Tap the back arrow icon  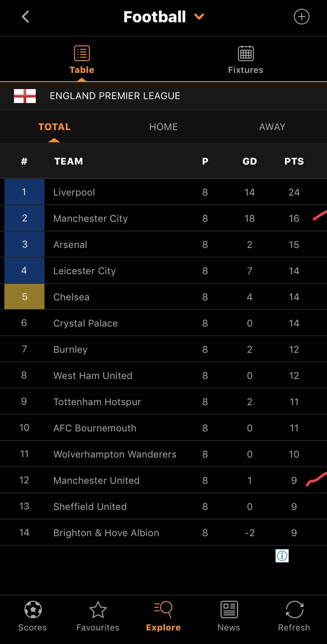coord(25,17)
